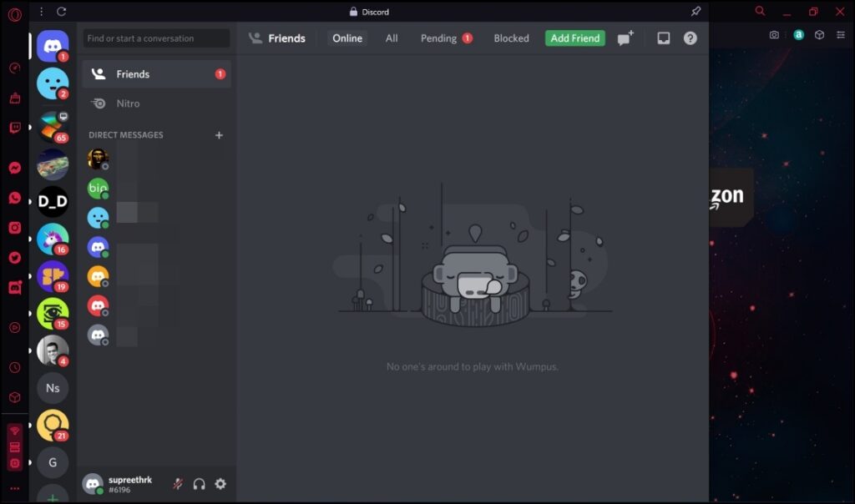The width and height of the screenshot is (855, 504).
Task: Open WhatsApp in the Opera sidebar
Action: pos(15,198)
